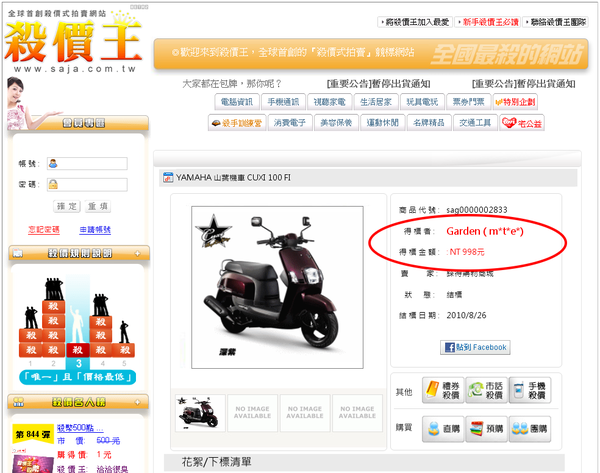
Task: Open 宅公益 heart icon tab
Action: (522, 123)
